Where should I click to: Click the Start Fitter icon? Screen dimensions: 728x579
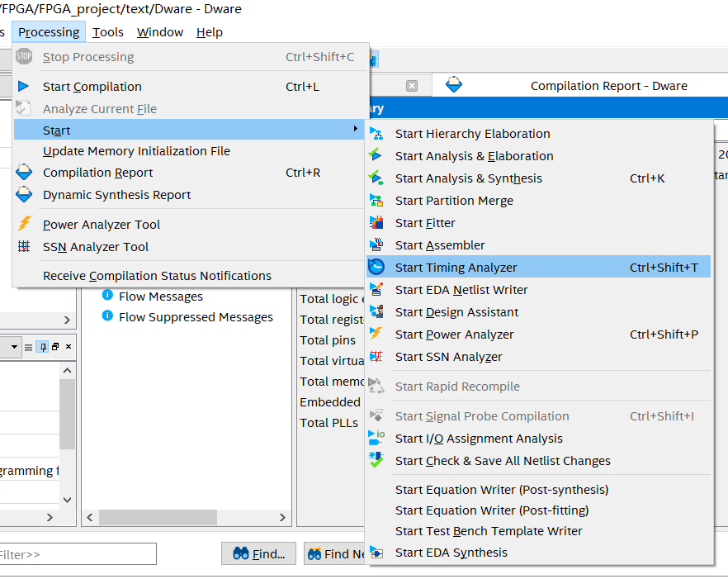point(376,222)
